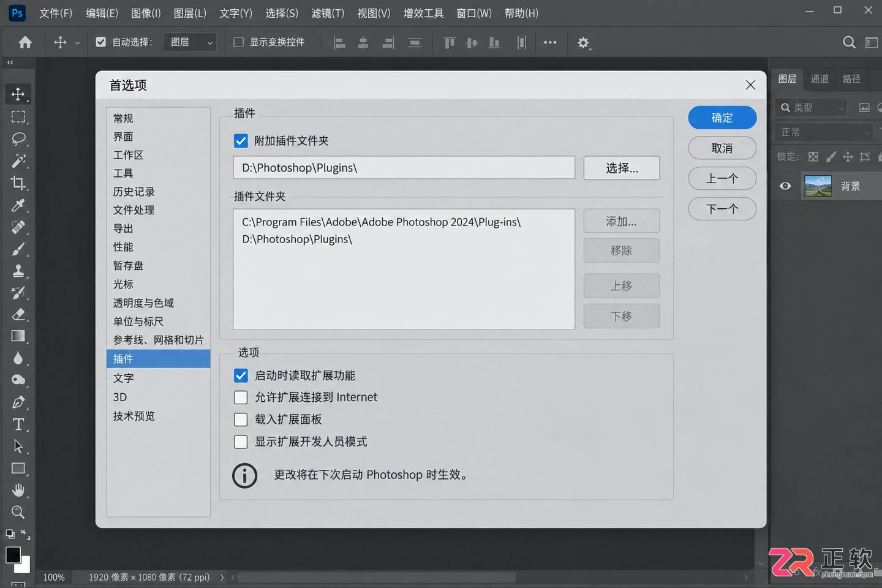Select the Lasso tool

(x=18, y=138)
